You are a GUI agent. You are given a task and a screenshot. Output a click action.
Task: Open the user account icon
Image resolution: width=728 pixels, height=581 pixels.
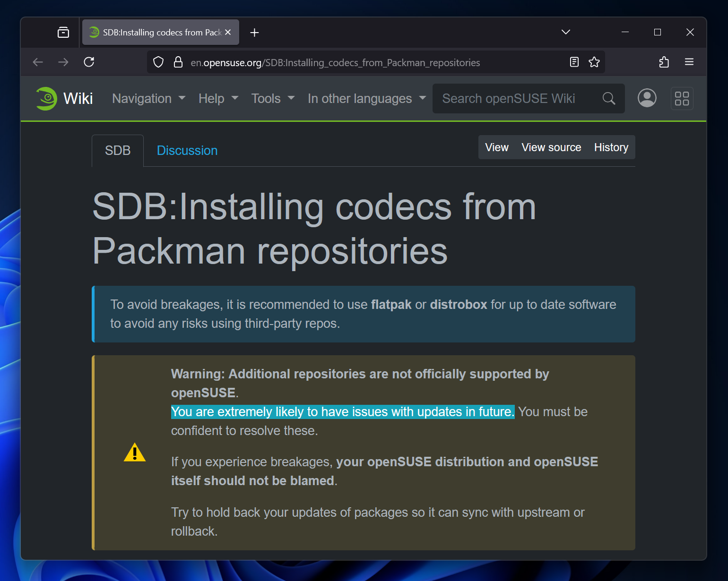(x=647, y=98)
